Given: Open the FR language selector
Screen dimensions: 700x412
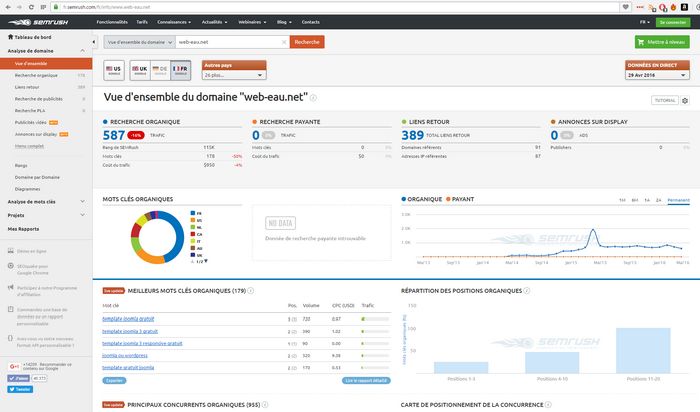Looking at the screenshot, I should [645, 22].
